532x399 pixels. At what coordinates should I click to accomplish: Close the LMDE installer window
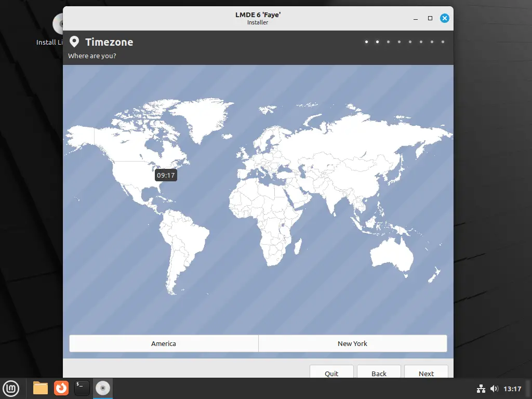(x=445, y=18)
